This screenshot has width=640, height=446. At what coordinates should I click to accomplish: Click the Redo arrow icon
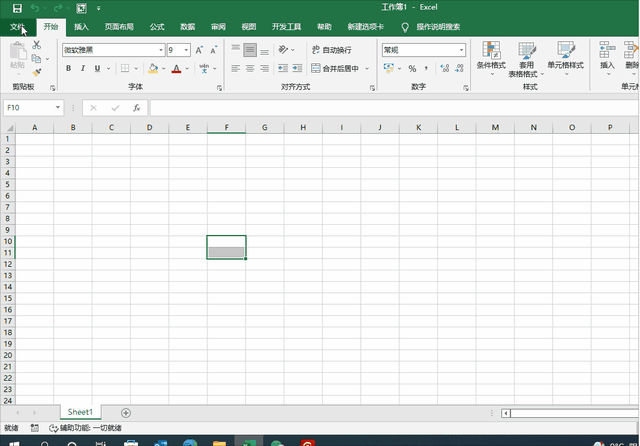[58, 8]
